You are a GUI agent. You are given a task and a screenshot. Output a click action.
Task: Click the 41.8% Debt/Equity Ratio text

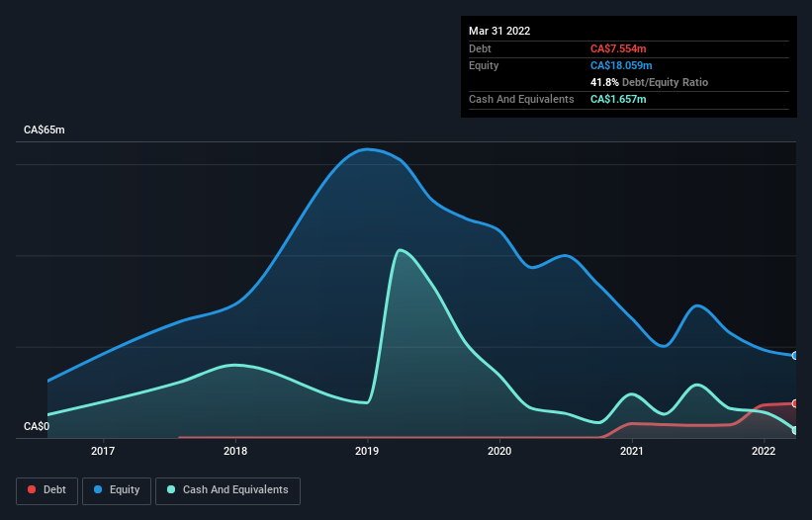pyautogui.click(x=649, y=82)
